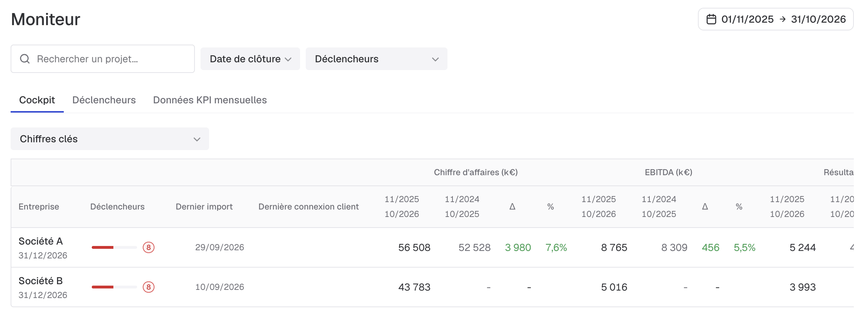Viewport: 868px width, 315px height.
Task: Open the Date de clôture dropdown
Action: pyautogui.click(x=250, y=59)
